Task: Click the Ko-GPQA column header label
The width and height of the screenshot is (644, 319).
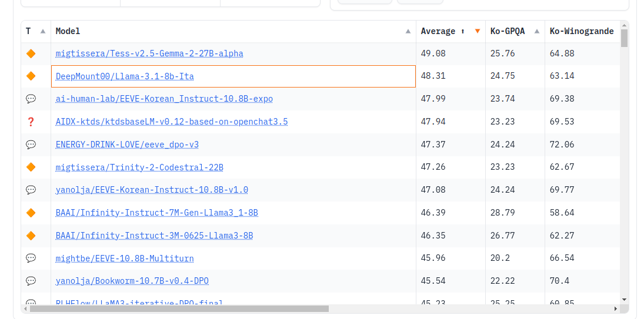Action: pyautogui.click(x=508, y=31)
